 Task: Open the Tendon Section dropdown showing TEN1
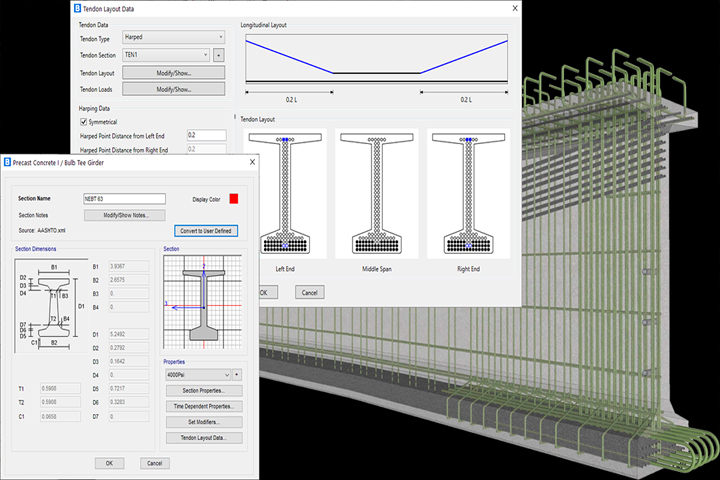(x=166, y=55)
